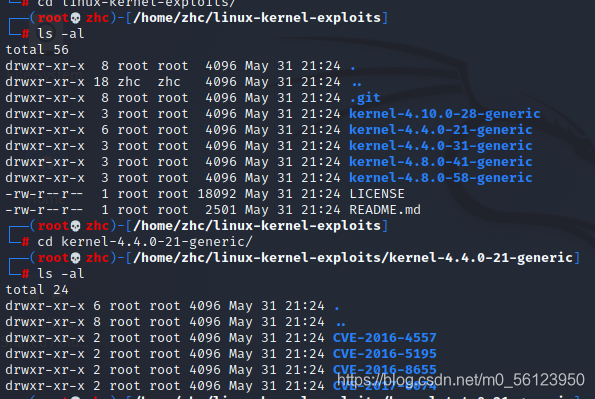The width and height of the screenshot is (595, 399).
Task: Click the skull icon in second prompt
Action: point(76,226)
